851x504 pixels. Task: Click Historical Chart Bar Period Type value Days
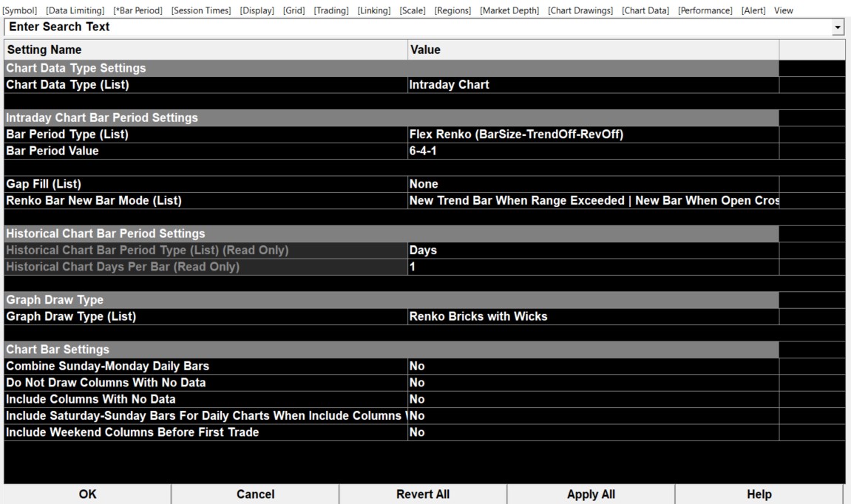point(593,250)
